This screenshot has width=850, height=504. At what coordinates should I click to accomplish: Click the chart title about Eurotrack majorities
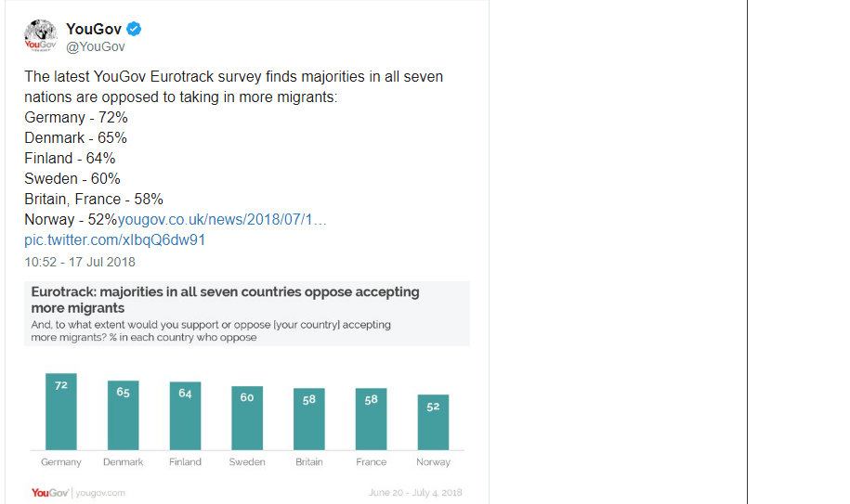[x=225, y=300]
